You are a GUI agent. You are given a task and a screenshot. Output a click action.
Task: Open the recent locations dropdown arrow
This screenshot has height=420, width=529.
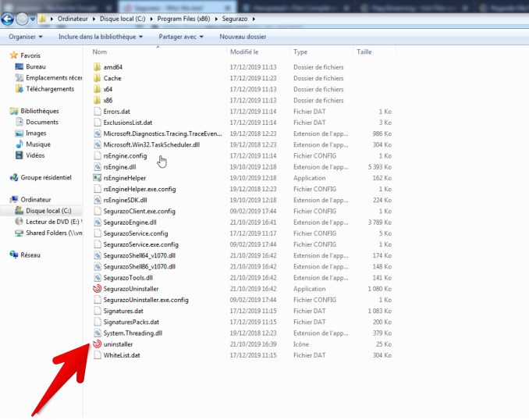click(33, 20)
